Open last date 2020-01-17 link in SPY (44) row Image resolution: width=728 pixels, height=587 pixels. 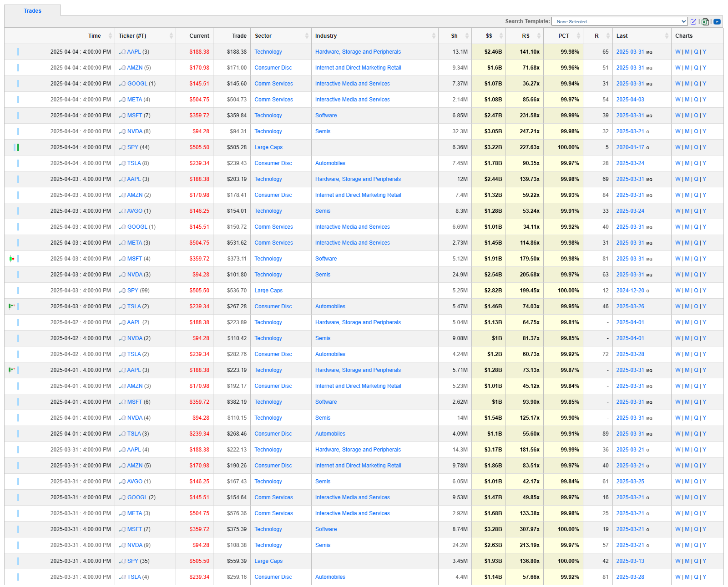[630, 147]
